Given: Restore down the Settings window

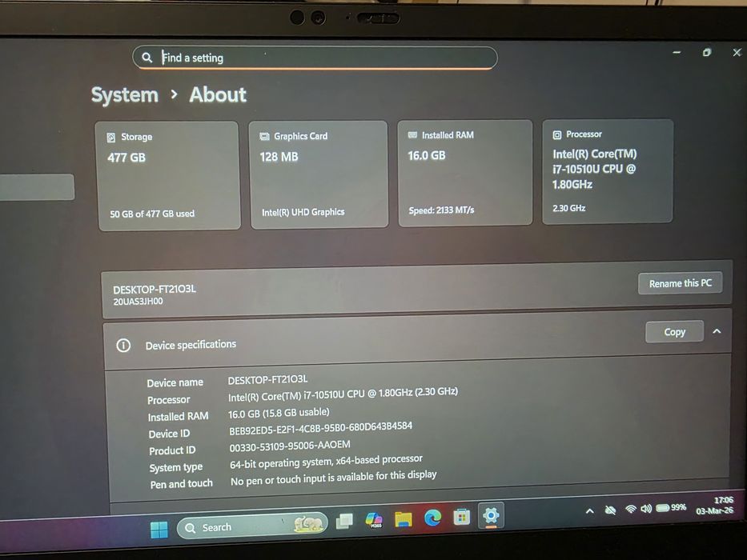Looking at the screenshot, I should coord(707,52).
